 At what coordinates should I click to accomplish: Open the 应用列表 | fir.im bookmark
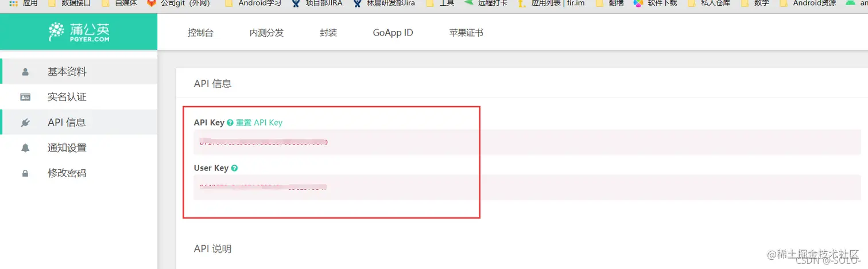coord(551,3)
